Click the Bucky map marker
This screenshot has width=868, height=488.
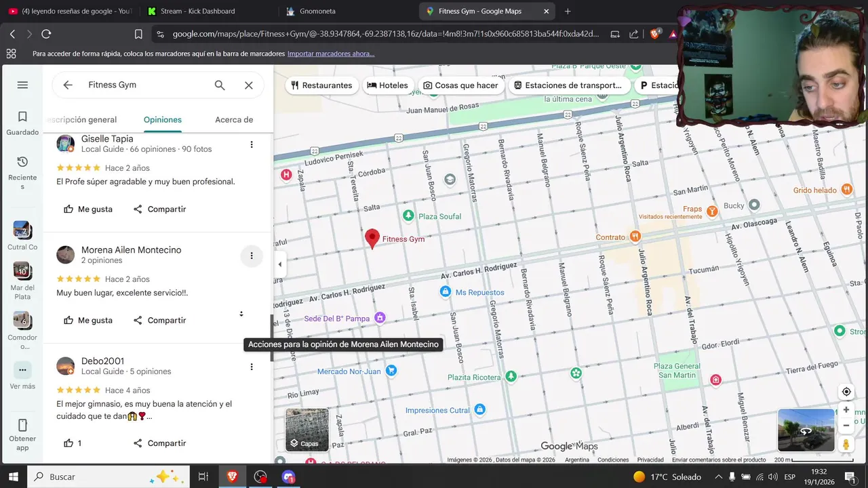pyautogui.click(x=754, y=205)
